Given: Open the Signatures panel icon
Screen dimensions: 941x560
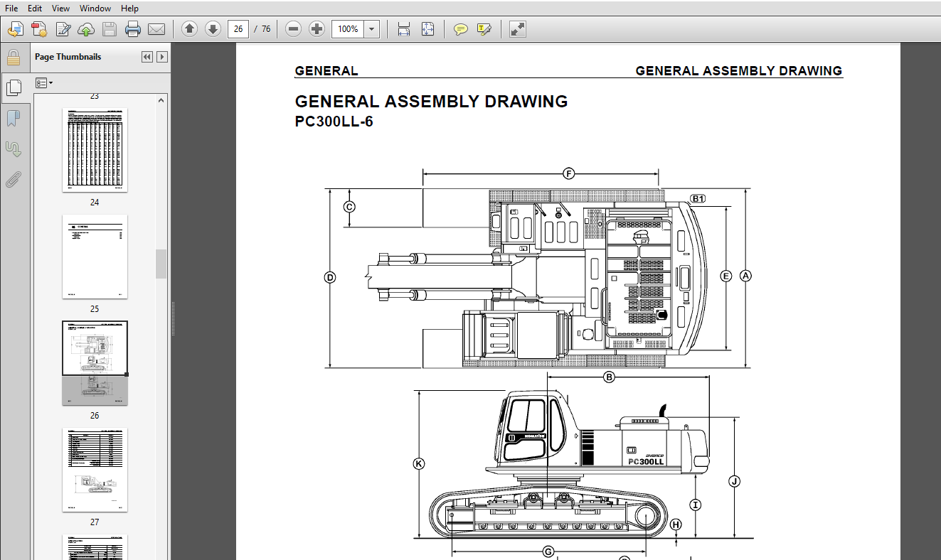Looking at the screenshot, I should pyautogui.click(x=14, y=149).
